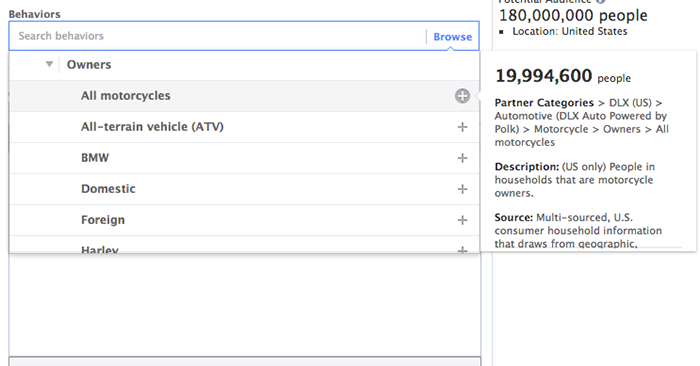Select the All motorcycles row
The width and height of the screenshot is (700, 366).
(244, 96)
